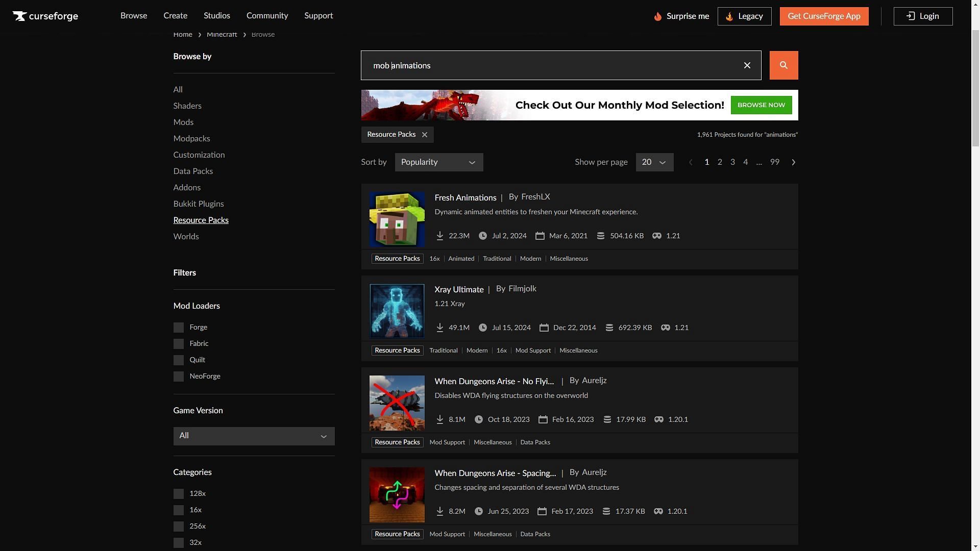Viewport: 980px width, 551px height.
Task: Click the BROWSE NOW banner button
Action: (761, 105)
